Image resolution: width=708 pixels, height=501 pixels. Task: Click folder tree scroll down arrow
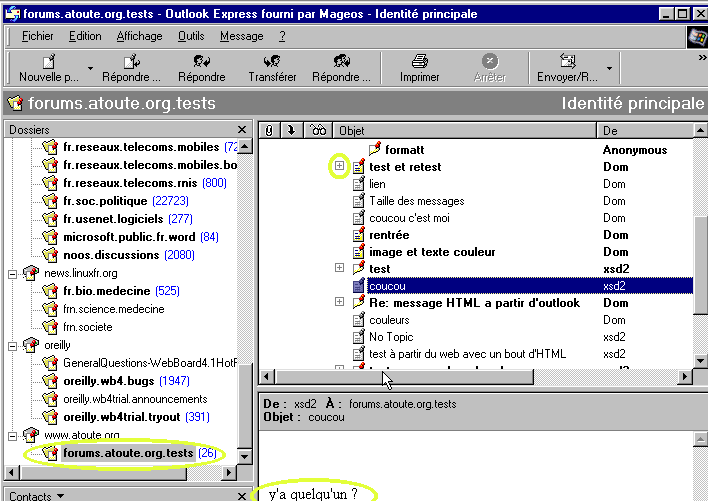244,456
